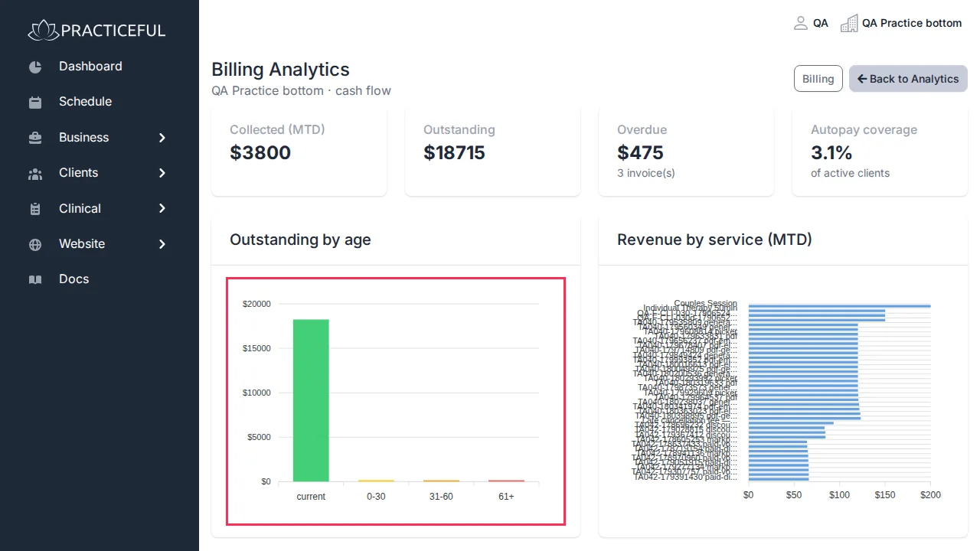Click the Outstanding by age heading
980x551 pixels.
point(300,240)
